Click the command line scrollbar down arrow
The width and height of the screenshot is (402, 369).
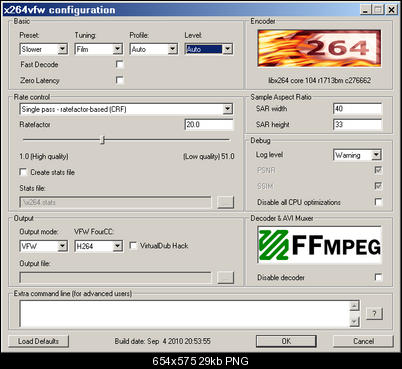pos(354,322)
